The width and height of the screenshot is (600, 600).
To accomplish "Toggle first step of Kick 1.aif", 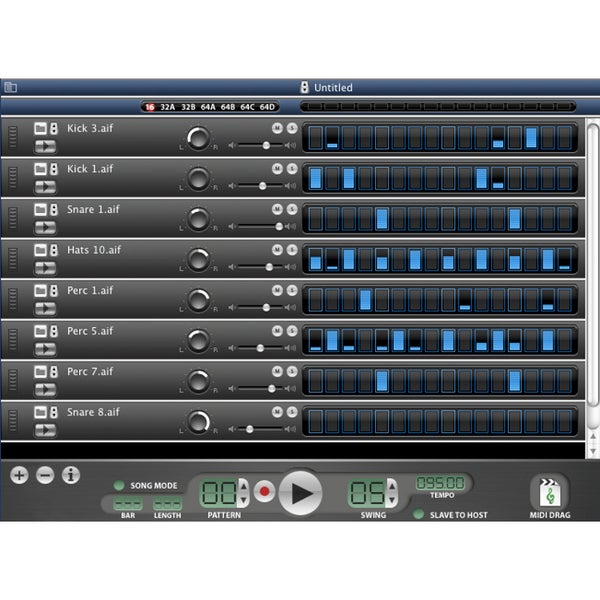I will click(x=316, y=178).
